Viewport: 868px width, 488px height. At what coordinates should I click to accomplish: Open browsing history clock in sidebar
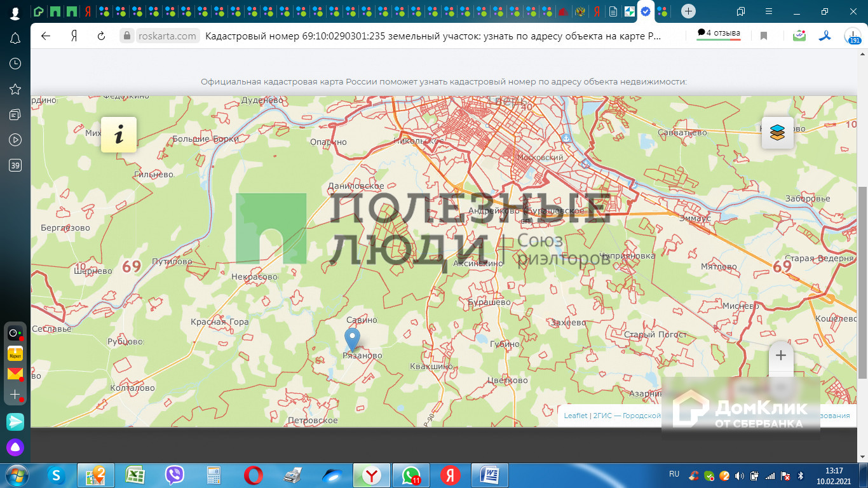coord(15,64)
